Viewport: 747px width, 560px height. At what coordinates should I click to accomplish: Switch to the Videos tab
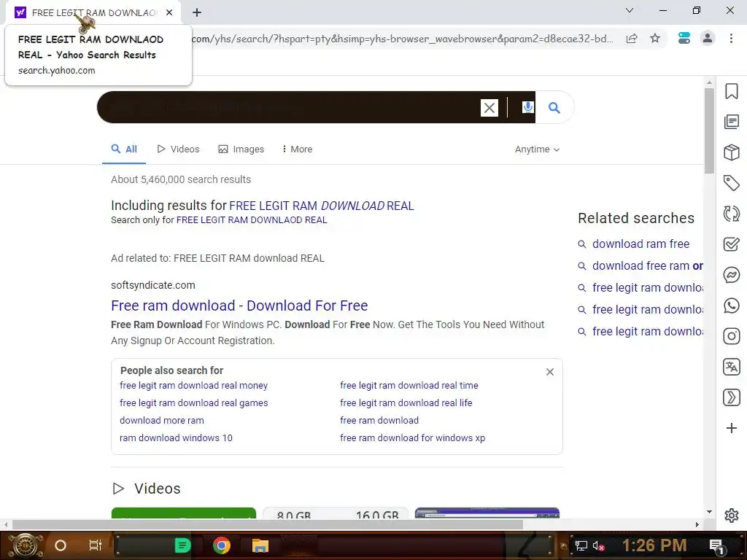coord(178,149)
